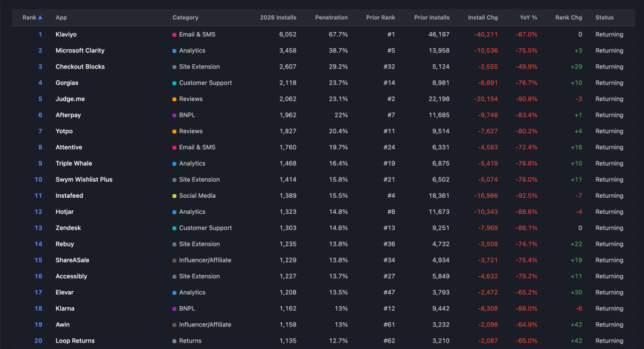Click the +29 rank change for Checkout Blocks
This screenshot has height=349, width=644.
(576, 67)
